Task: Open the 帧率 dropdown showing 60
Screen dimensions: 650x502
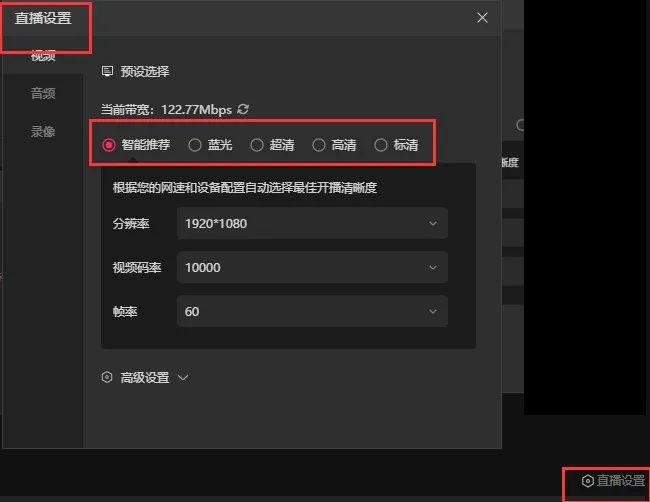Action: [x=311, y=312]
